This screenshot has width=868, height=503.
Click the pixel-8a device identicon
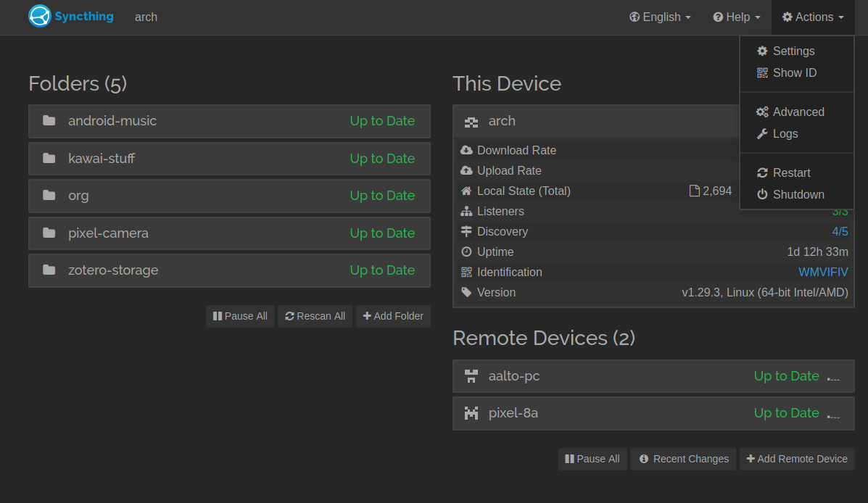(471, 413)
